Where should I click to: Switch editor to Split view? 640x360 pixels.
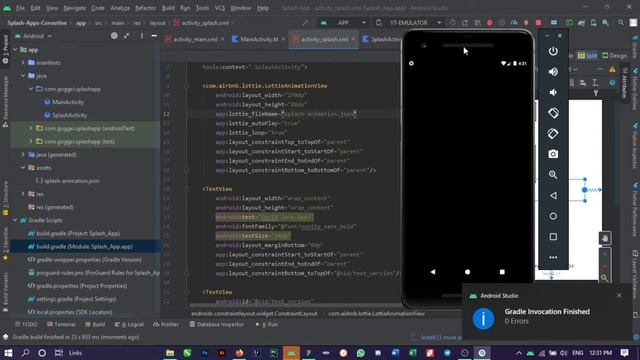tap(587, 56)
